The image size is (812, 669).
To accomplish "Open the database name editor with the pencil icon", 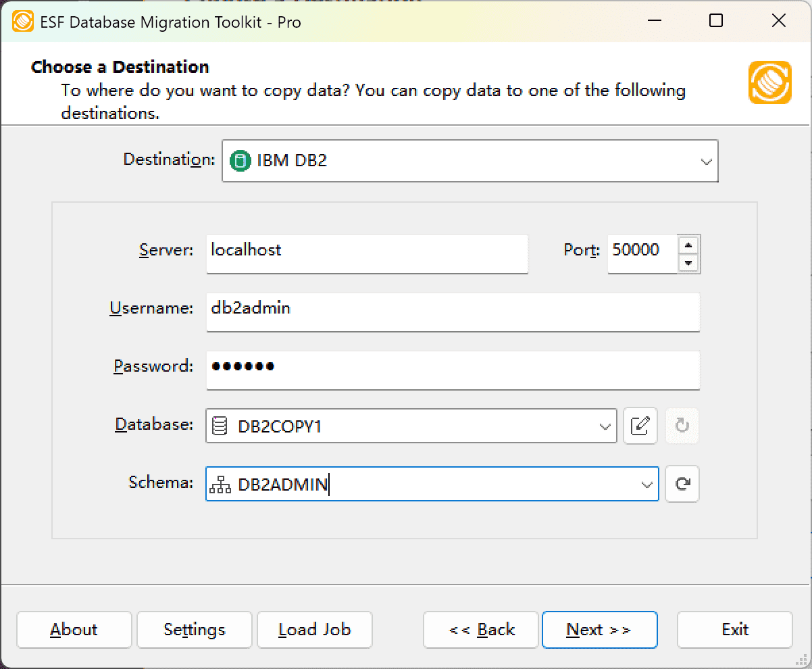I will 640,426.
